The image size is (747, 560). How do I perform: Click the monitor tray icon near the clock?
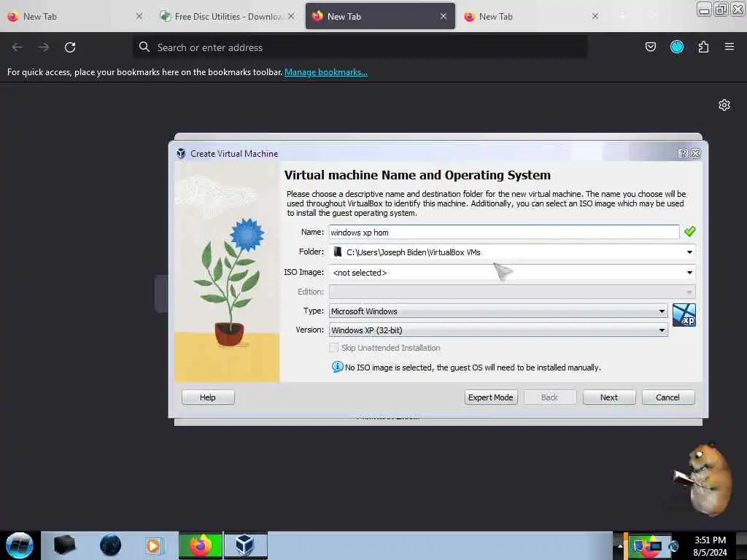coord(655,546)
